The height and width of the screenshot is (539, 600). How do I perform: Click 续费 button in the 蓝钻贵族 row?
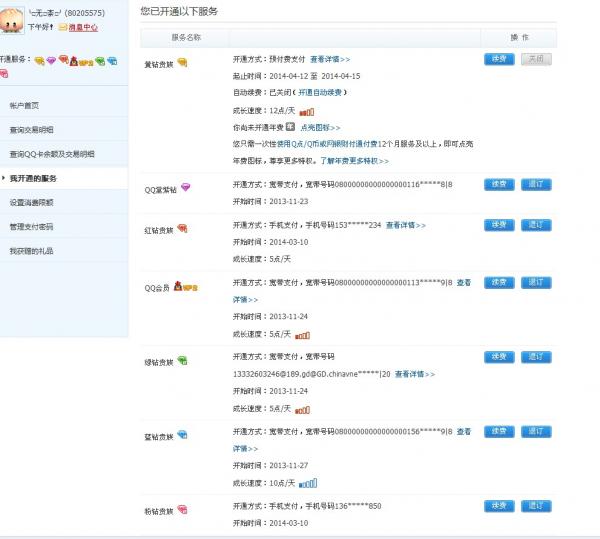(499, 432)
